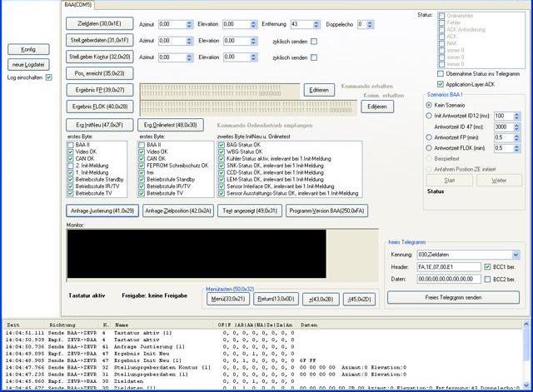Send Stell.geberdaten (31,0x1F) telegram
The image size is (533, 392).
pyautogui.click(x=100, y=40)
